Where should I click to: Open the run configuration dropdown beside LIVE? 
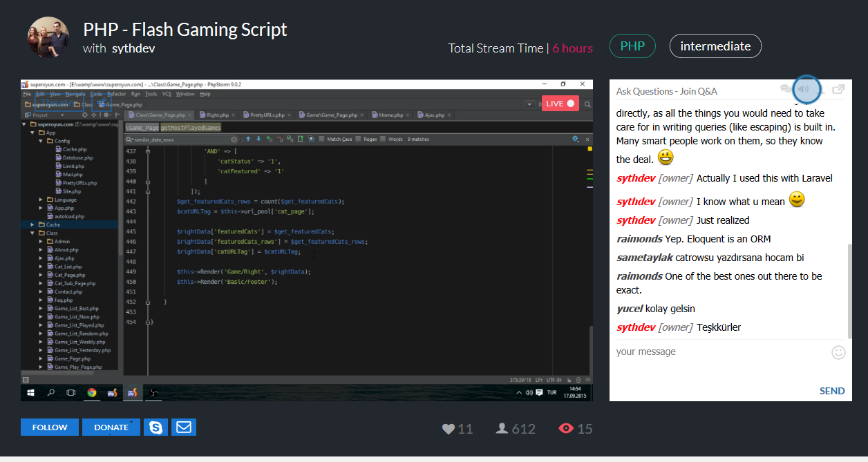[531, 104]
